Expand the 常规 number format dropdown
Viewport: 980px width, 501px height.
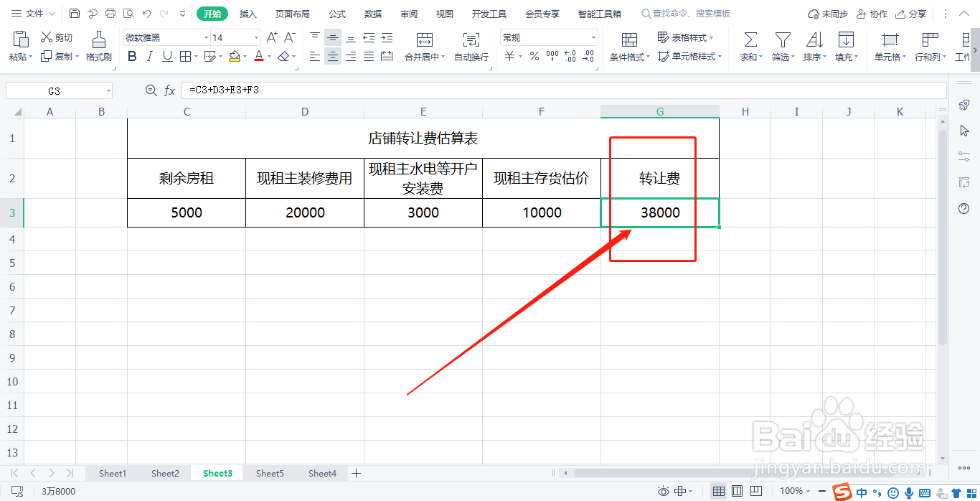[x=593, y=37]
